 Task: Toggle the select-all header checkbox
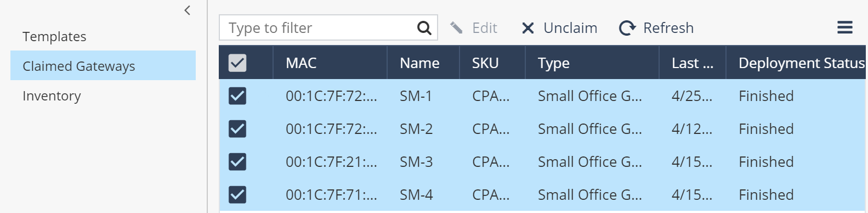(237, 63)
